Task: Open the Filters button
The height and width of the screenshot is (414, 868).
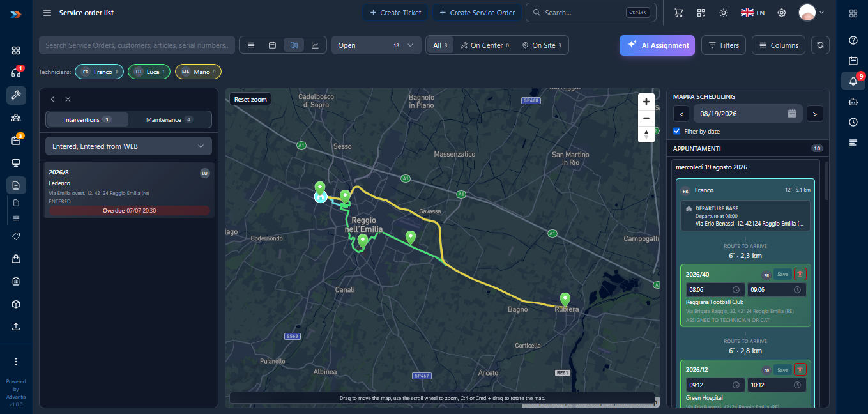Action: click(x=724, y=45)
